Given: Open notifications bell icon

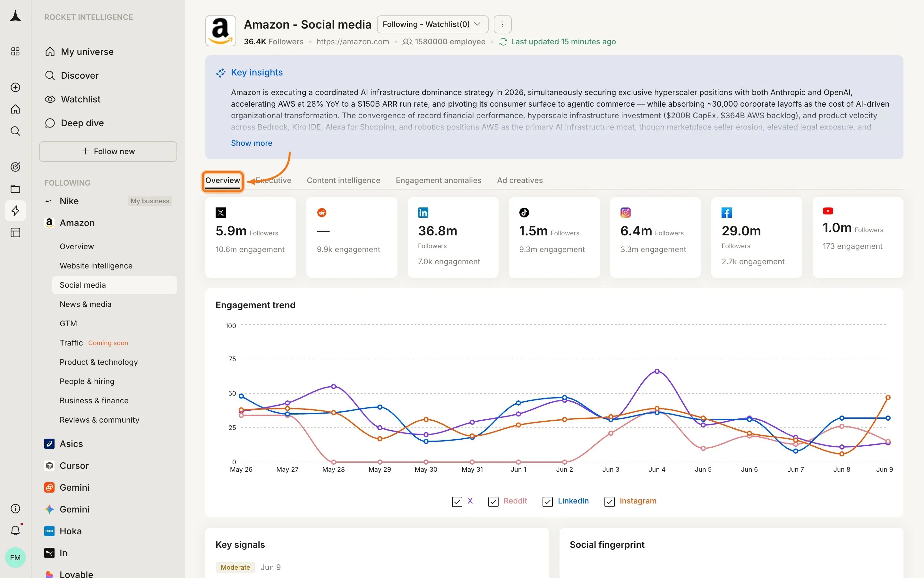Looking at the screenshot, I should [x=15, y=530].
